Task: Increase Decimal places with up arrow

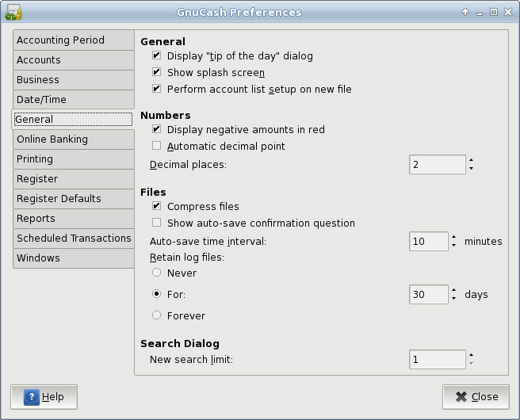Action: coord(471,160)
